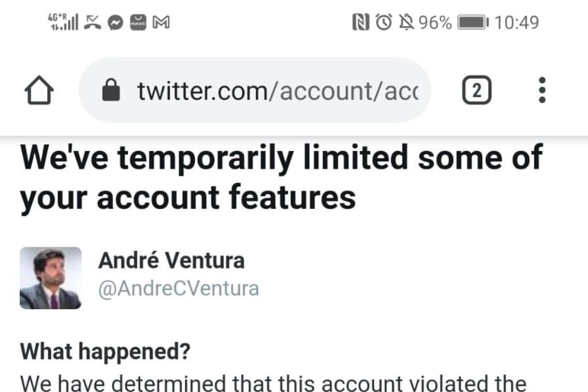Tap the 4G signal strength icon
Image resolution: width=588 pixels, height=392 pixels.
pos(63,23)
